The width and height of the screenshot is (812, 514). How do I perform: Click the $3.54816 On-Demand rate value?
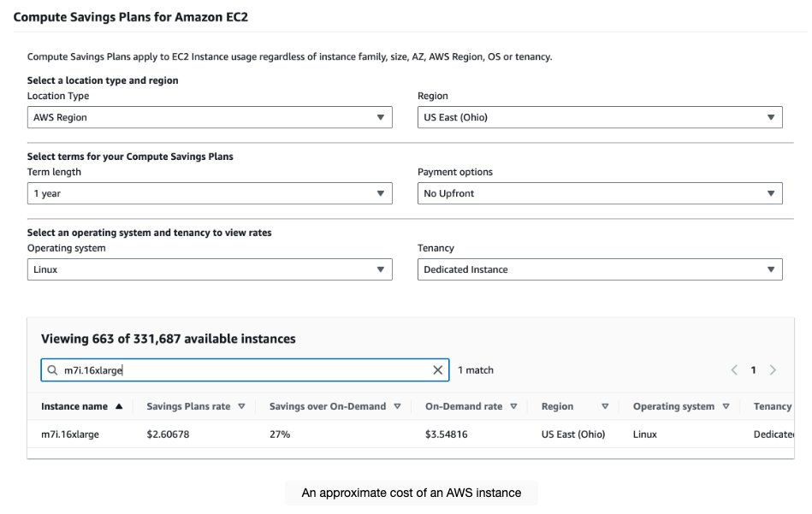[x=447, y=434]
